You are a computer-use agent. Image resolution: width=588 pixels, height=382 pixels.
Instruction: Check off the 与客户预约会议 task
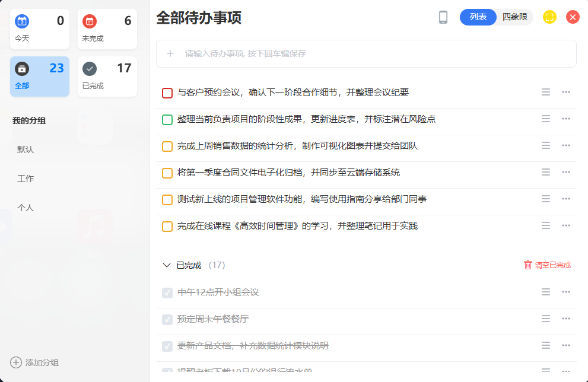(167, 93)
